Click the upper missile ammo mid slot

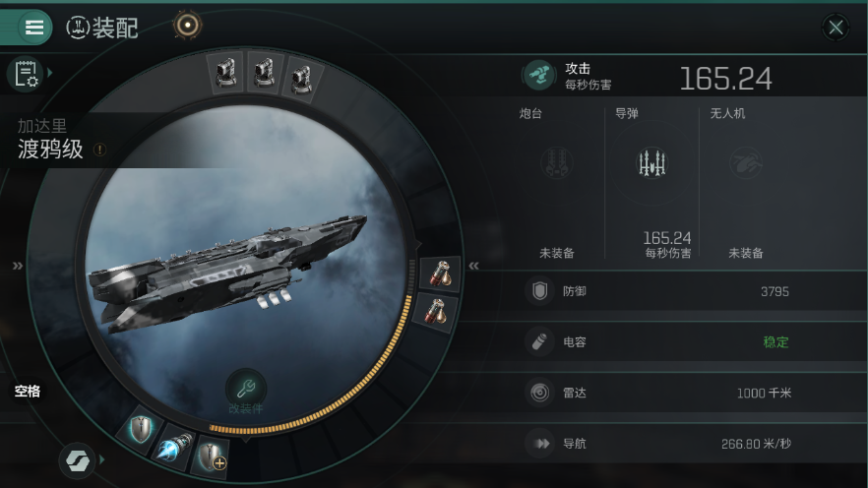[440, 274]
